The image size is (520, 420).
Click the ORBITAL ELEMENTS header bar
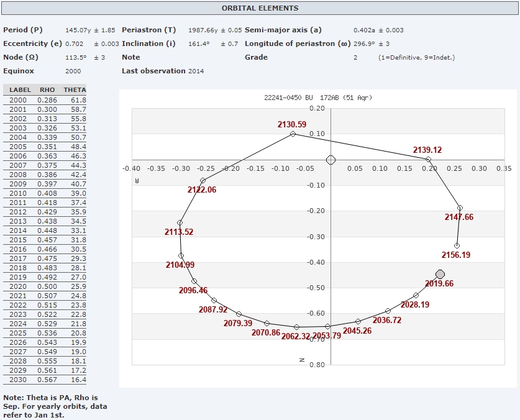pyautogui.click(x=260, y=8)
